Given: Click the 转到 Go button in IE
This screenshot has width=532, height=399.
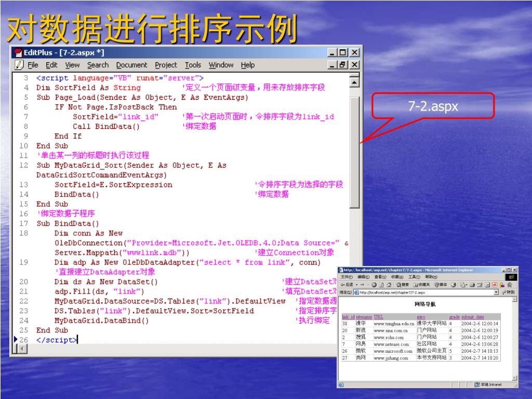Looking at the screenshot, I should tap(509, 292).
